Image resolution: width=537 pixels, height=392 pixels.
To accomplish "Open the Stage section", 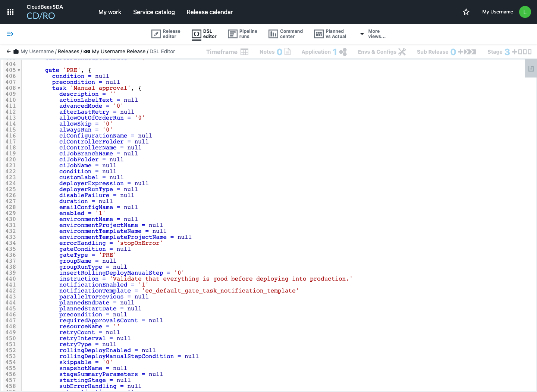I will click(x=509, y=52).
